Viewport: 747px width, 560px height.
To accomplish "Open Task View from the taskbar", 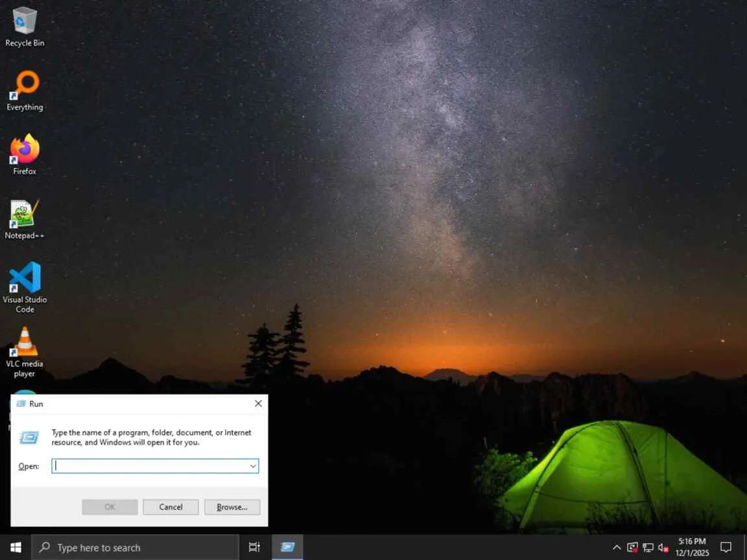I will click(254, 548).
